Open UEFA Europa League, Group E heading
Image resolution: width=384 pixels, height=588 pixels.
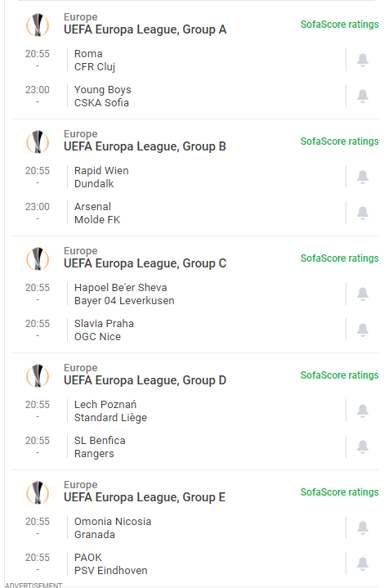[x=145, y=497]
